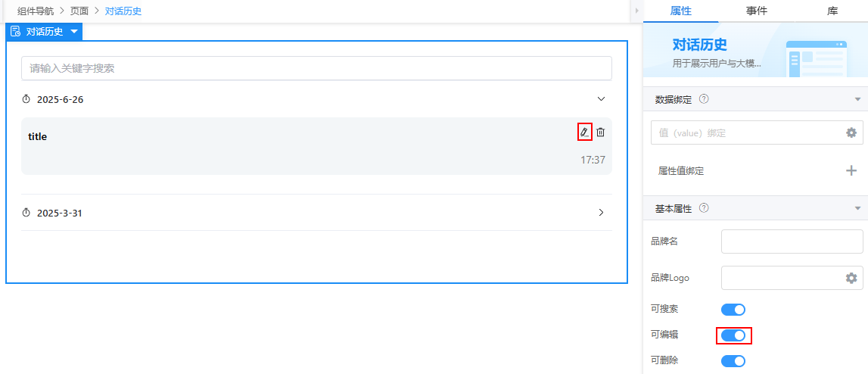
Task: Disable the 可编辑 switch
Action: tap(733, 335)
